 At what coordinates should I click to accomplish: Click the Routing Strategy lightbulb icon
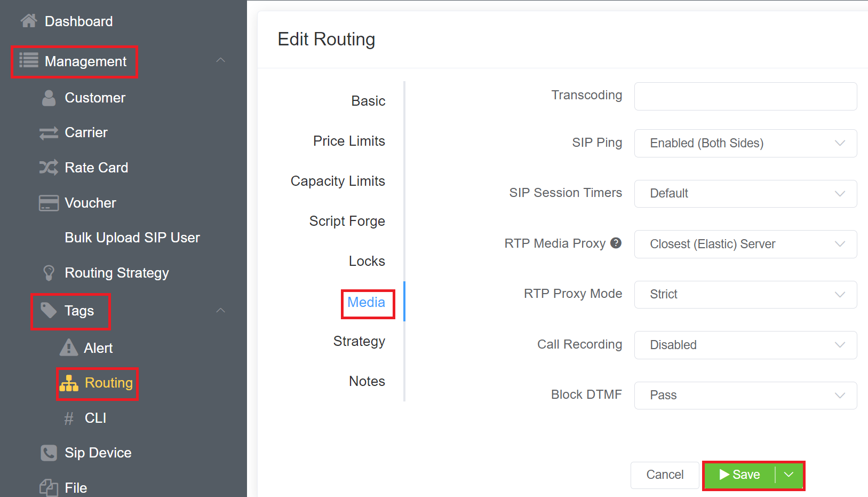coord(49,273)
